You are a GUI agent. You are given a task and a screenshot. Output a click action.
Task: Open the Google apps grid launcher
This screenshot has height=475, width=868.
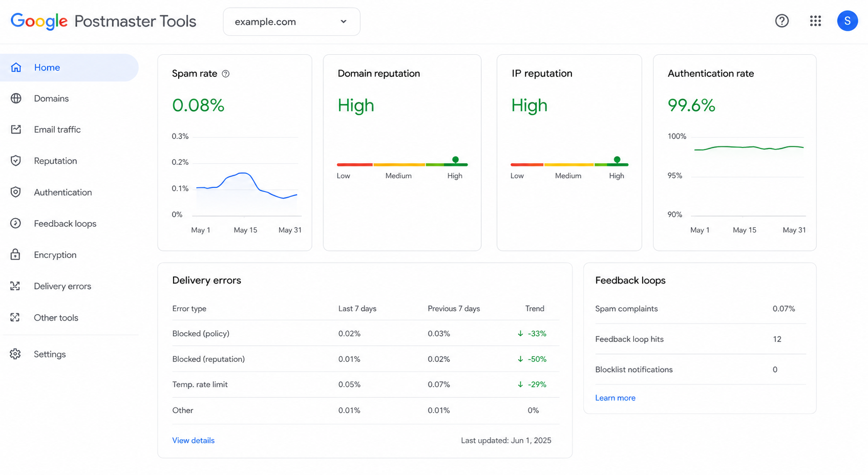[815, 21]
